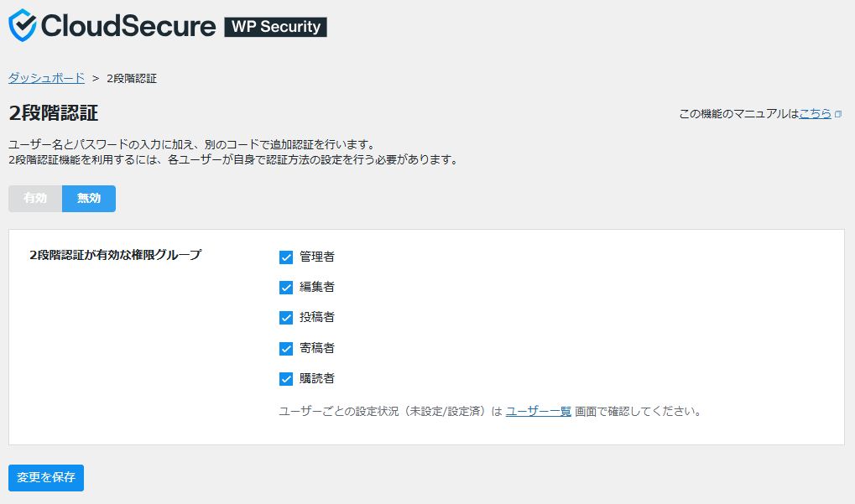Save changes with 変更を保存 button

[x=44, y=478]
